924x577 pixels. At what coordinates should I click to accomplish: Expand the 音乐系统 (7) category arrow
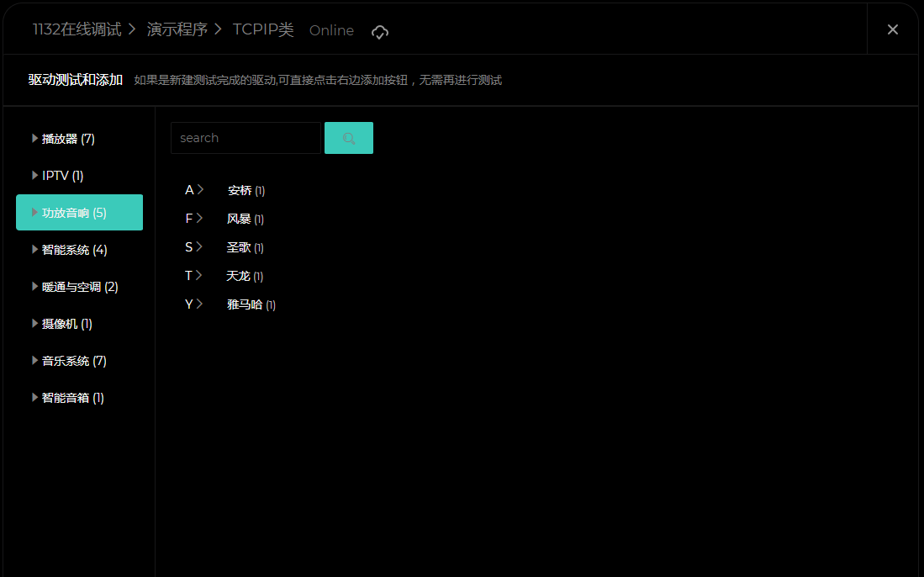pyautogui.click(x=34, y=360)
